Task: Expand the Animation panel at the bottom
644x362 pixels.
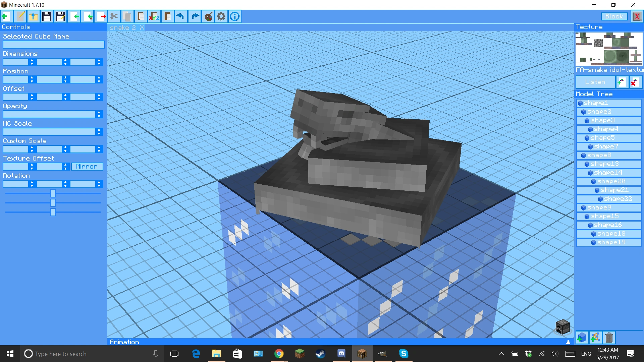Action: pyautogui.click(x=568, y=342)
